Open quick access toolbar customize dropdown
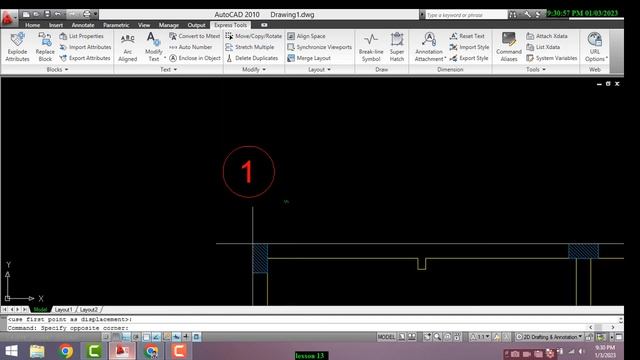Viewport: 640px width, 360px height. [x=96, y=14]
